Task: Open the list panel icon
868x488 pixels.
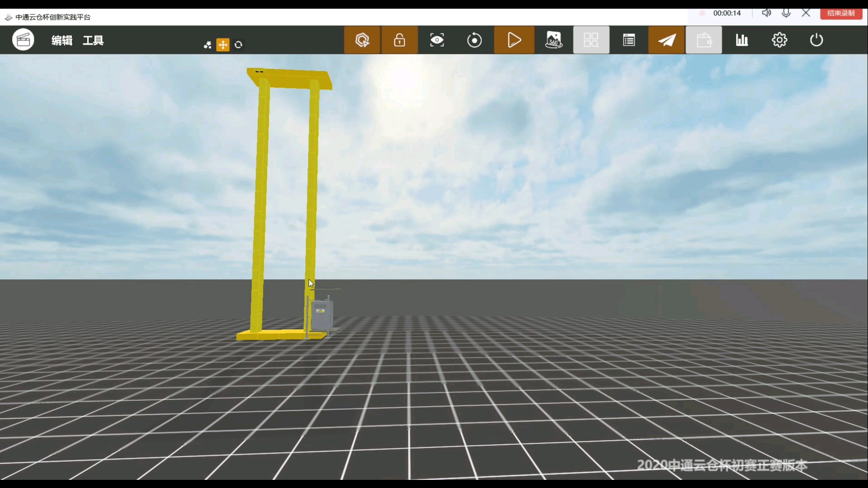Action: point(629,40)
